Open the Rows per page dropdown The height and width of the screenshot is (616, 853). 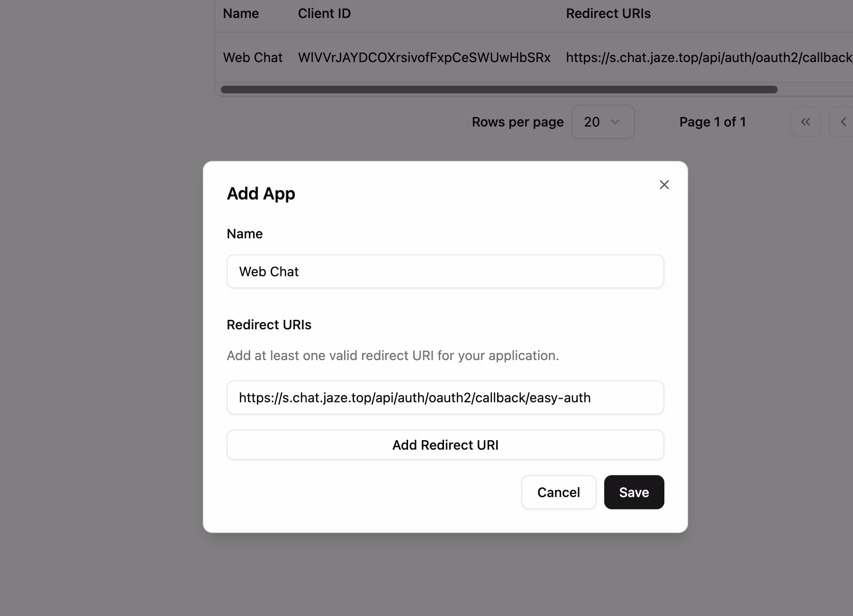coord(602,122)
